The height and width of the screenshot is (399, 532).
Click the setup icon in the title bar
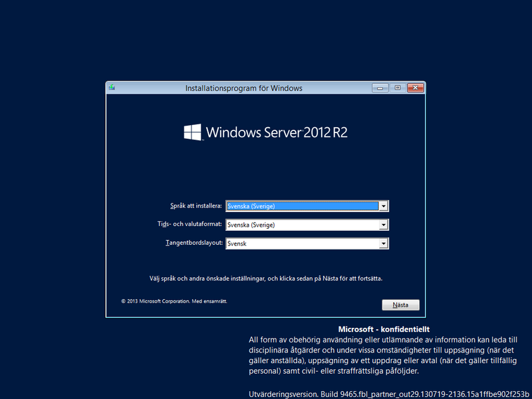point(112,88)
